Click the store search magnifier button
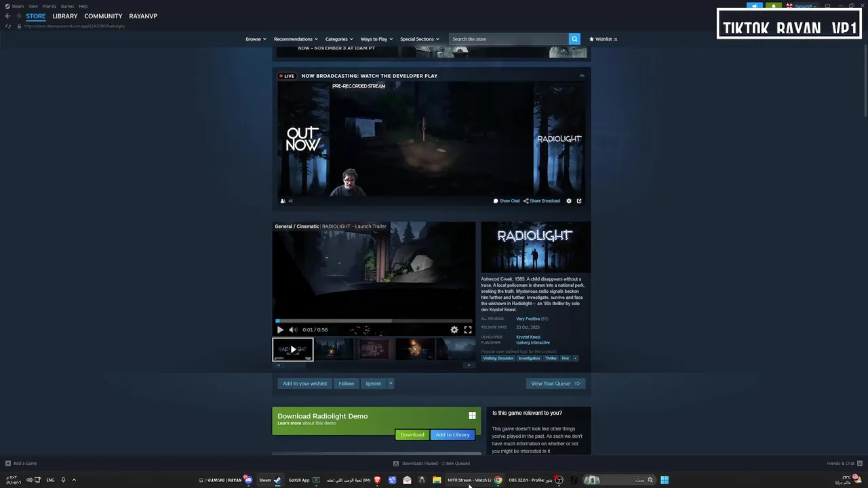This screenshot has width=868, height=488. pos(574,39)
